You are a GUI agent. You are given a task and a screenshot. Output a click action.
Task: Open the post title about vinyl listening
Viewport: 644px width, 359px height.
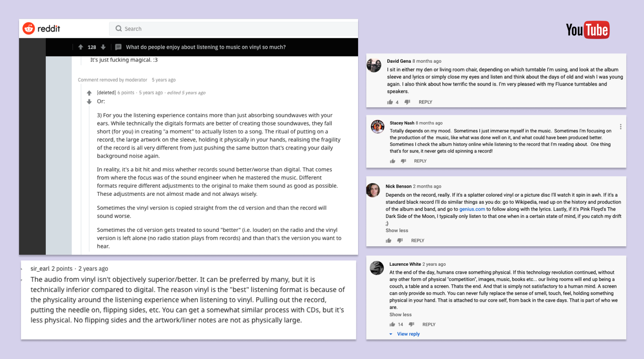[206, 47]
